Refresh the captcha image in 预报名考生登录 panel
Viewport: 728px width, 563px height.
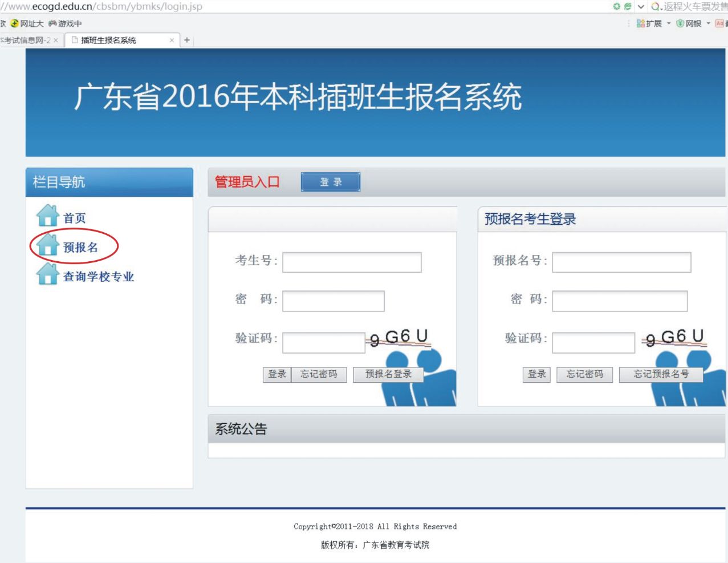tap(675, 338)
